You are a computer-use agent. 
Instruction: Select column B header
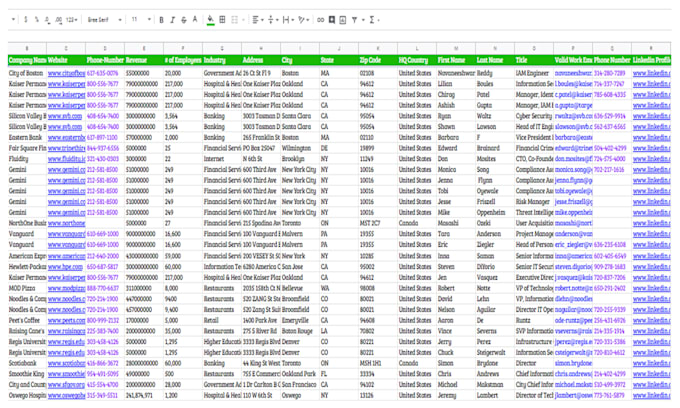tap(27, 48)
